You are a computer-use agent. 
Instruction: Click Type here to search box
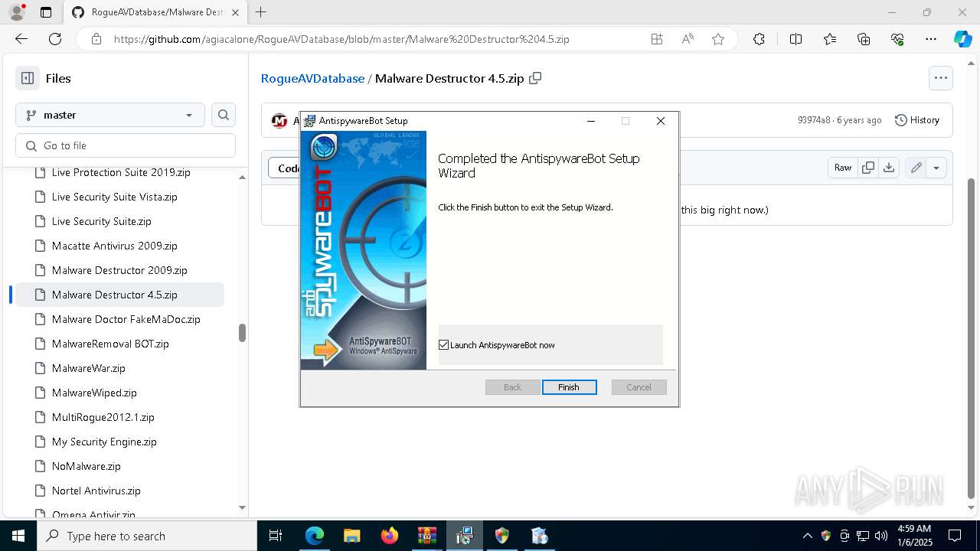(147, 536)
